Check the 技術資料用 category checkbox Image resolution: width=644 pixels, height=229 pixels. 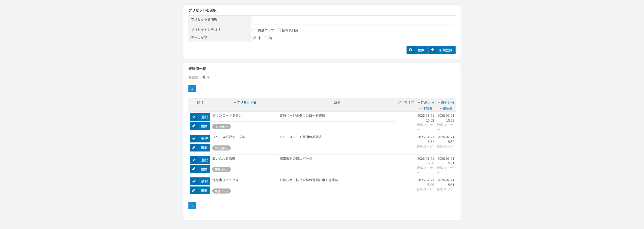pos(278,30)
